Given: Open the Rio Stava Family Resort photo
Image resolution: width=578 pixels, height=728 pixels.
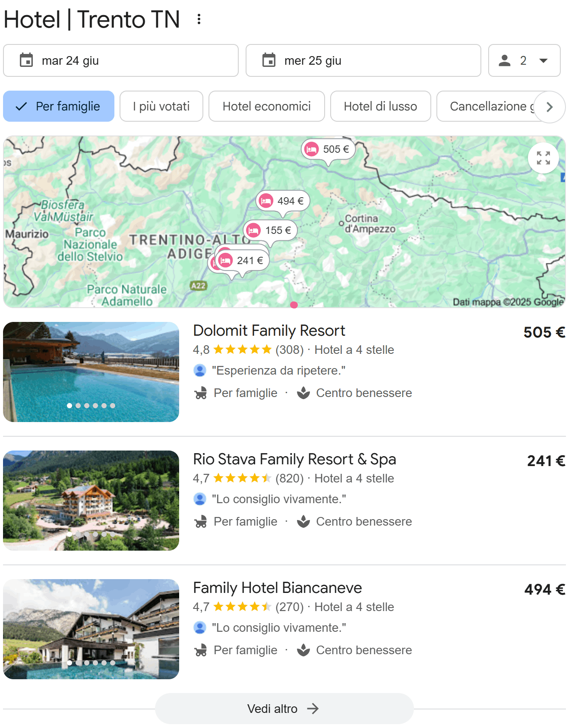Looking at the screenshot, I should 91,500.
